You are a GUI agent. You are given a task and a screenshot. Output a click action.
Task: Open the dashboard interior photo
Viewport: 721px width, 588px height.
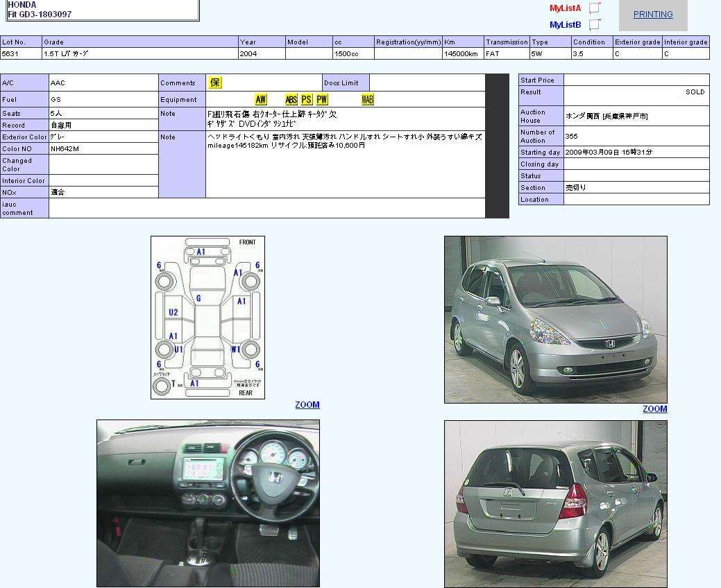pos(208,503)
